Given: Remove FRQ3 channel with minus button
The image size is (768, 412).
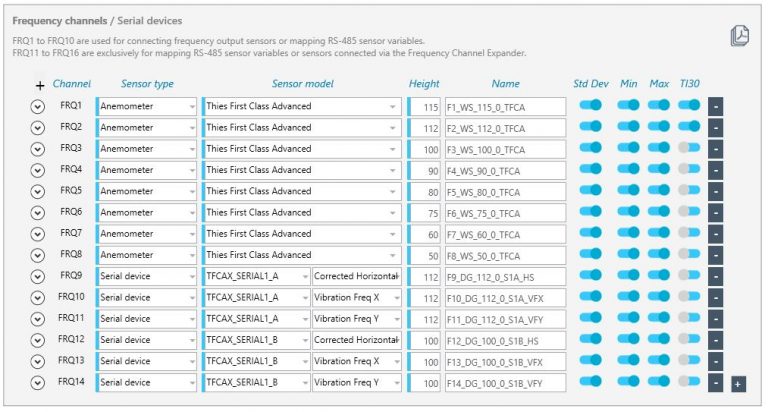Looking at the screenshot, I should click(716, 148).
